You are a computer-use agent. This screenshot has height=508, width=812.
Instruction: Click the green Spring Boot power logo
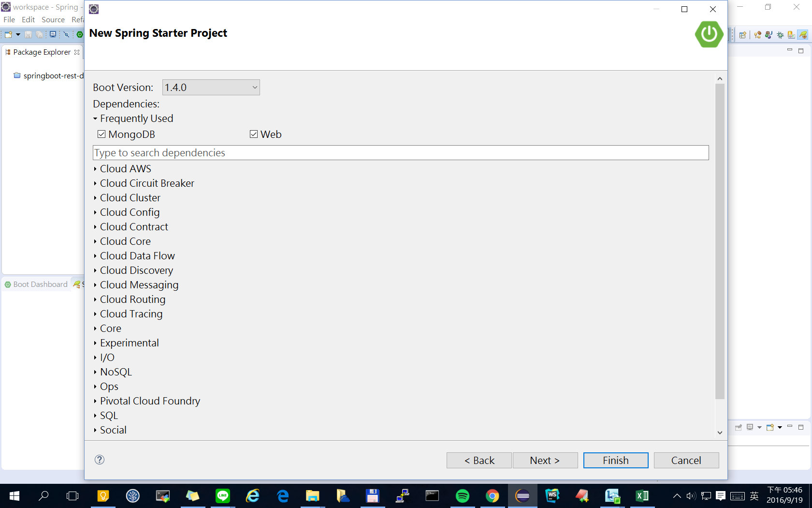pyautogui.click(x=709, y=34)
